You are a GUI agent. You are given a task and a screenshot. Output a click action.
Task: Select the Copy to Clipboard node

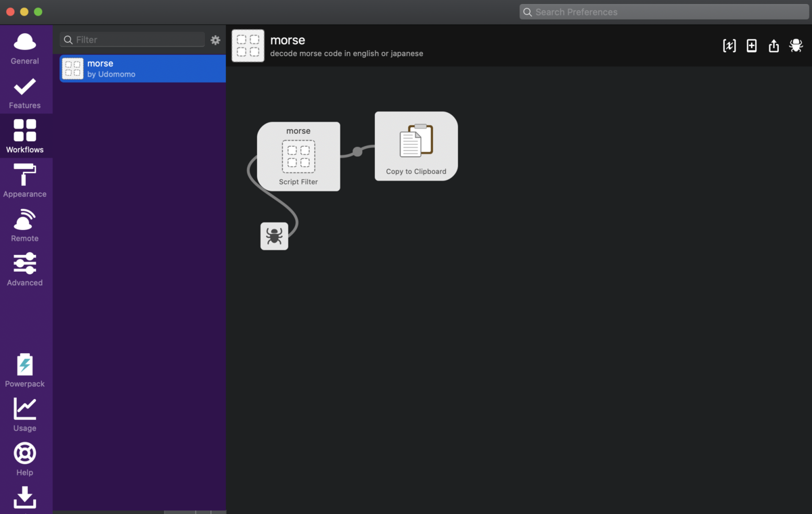(x=416, y=146)
